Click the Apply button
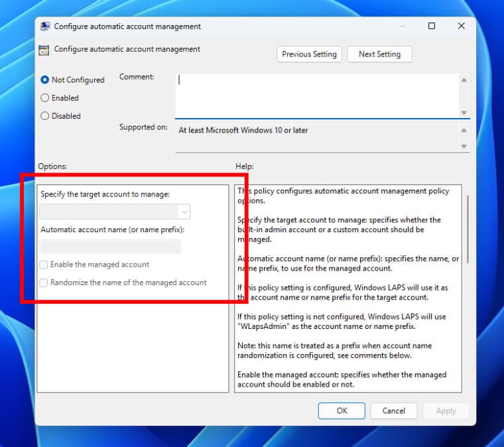 click(446, 411)
